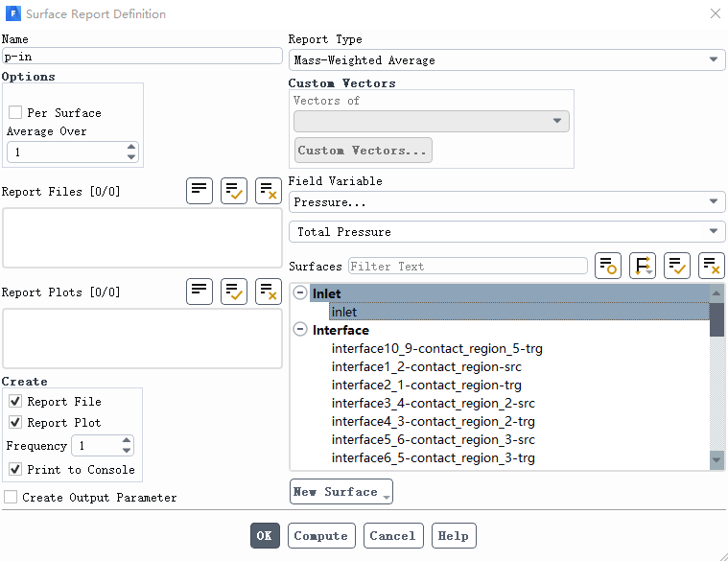The width and height of the screenshot is (728, 561).
Task: Uncheck the Report Plot option
Action: point(15,423)
